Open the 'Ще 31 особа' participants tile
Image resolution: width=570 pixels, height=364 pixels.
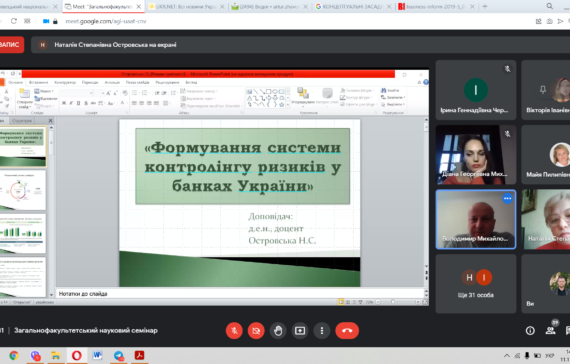[475, 284]
